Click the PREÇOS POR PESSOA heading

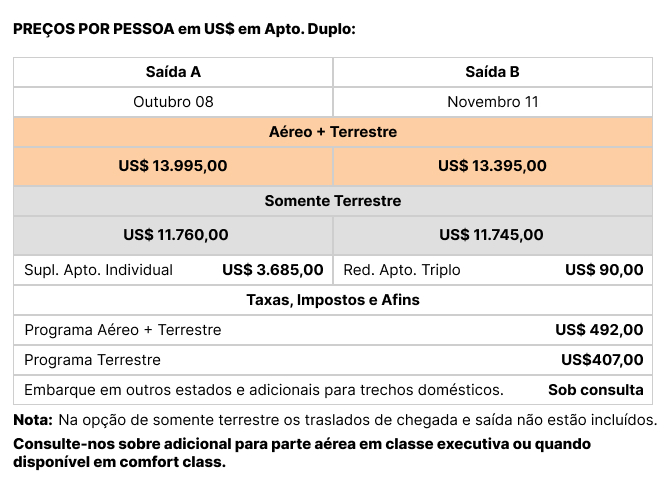184,29
